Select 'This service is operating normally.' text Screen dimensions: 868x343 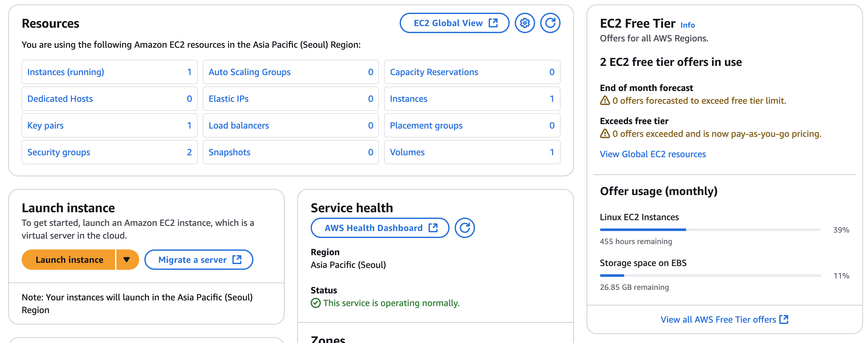pyautogui.click(x=391, y=303)
